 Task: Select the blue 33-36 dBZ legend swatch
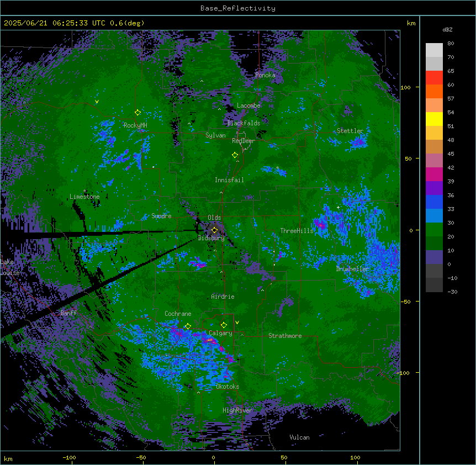tap(434, 202)
